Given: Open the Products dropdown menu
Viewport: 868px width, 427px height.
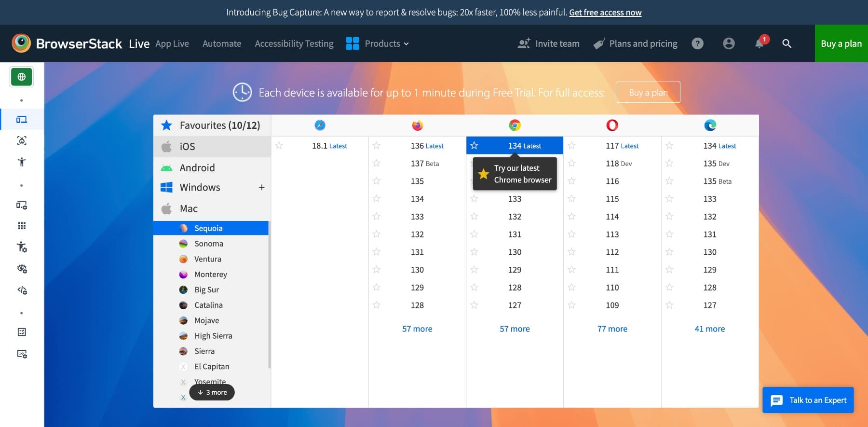Looking at the screenshot, I should [387, 43].
